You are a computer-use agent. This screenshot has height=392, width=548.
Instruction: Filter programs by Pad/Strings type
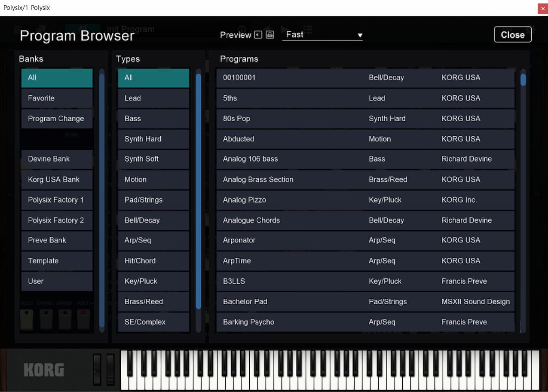[154, 200]
